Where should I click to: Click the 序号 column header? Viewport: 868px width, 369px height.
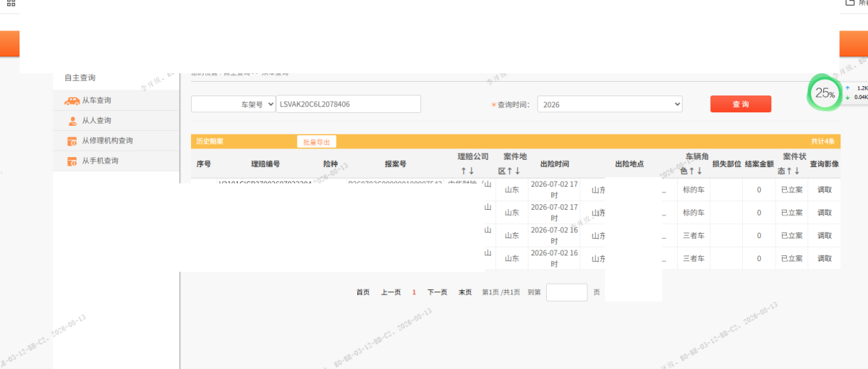[x=204, y=164]
